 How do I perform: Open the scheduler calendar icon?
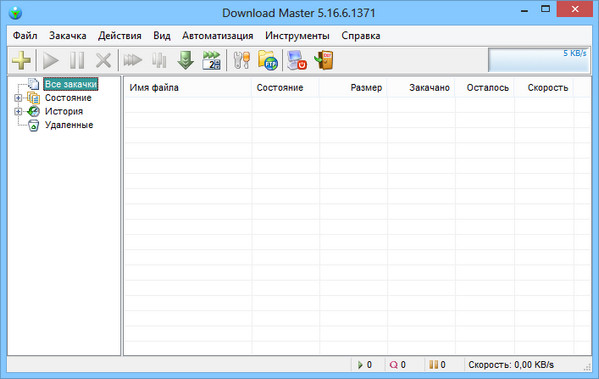click(211, 60)
